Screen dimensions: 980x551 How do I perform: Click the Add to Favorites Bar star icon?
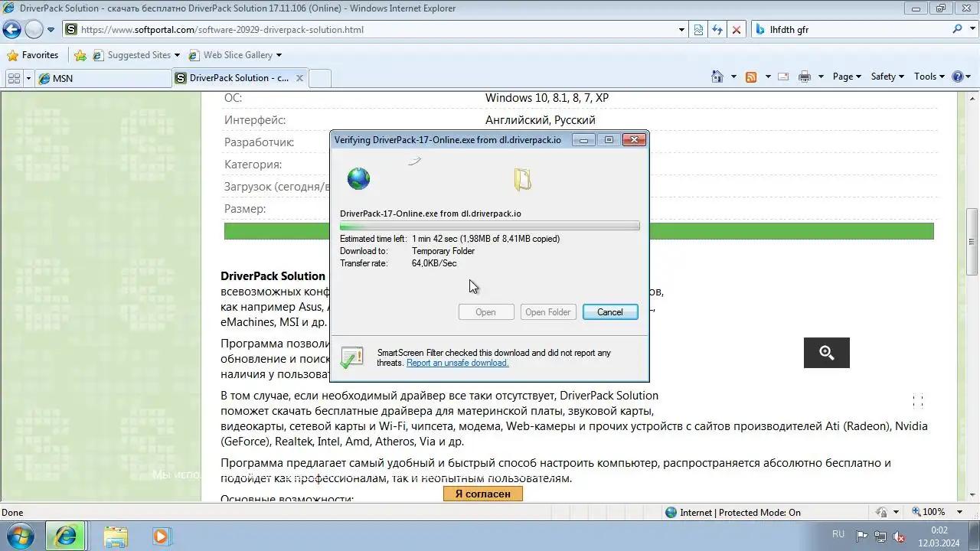(x=80, y=55)
